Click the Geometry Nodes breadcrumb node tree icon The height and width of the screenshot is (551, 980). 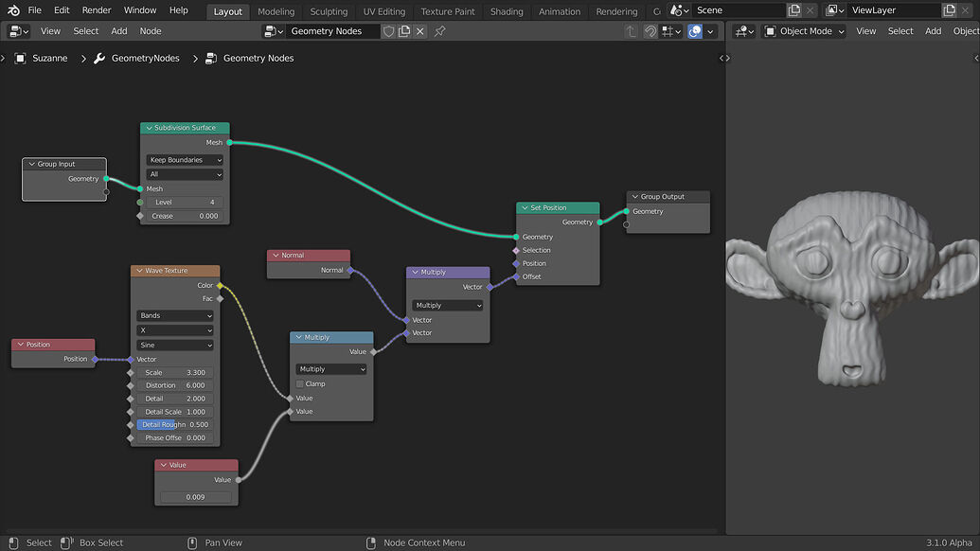(x=211, y=58)
